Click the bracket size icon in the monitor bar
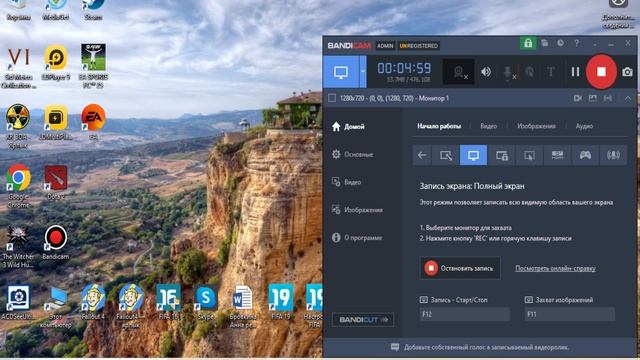640x360 pixels. pos(608,98)
